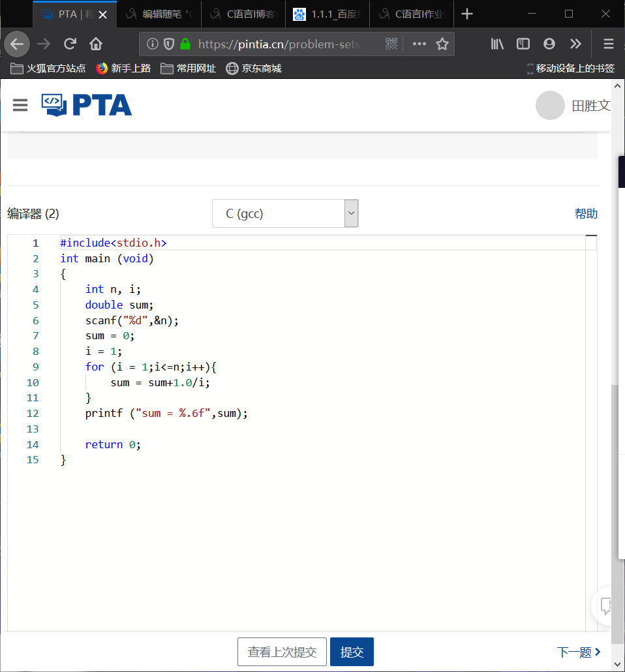Open the 帮助 help link
Screen dimensions: 625x672
(x=585, y=213)
